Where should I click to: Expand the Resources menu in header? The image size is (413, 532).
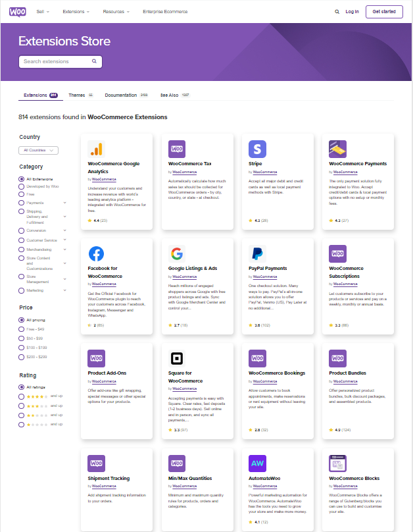pos(116,12)
